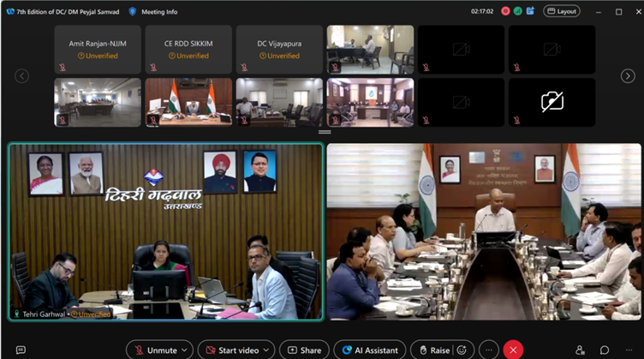Expand audio options arrow beside Unmute

click(184, 350)
